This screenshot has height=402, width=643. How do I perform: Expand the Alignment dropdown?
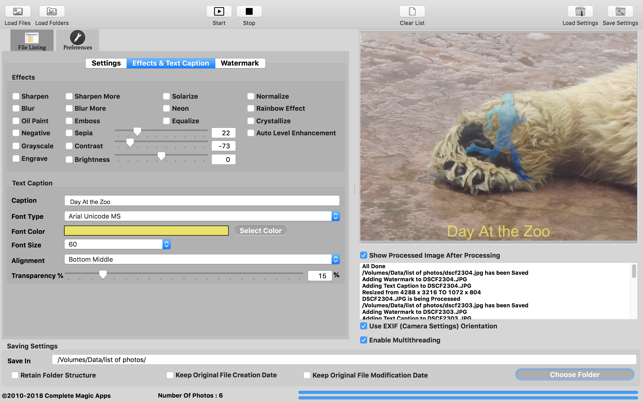tap(202, 259)
